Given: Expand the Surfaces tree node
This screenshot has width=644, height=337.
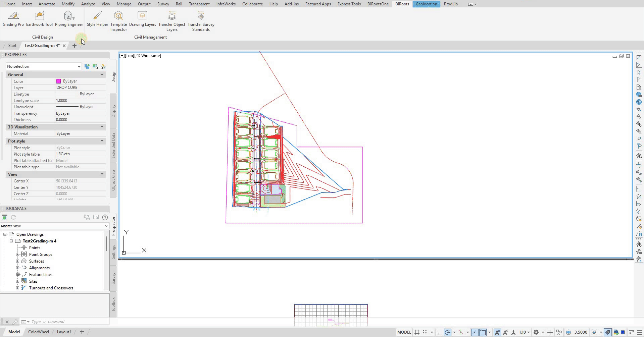Looking at the screenshot, I should click(18, 261).
